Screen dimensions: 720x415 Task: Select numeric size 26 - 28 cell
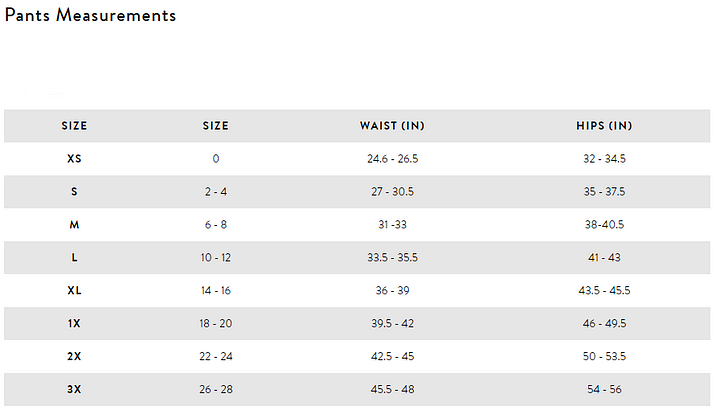point(216,389)
